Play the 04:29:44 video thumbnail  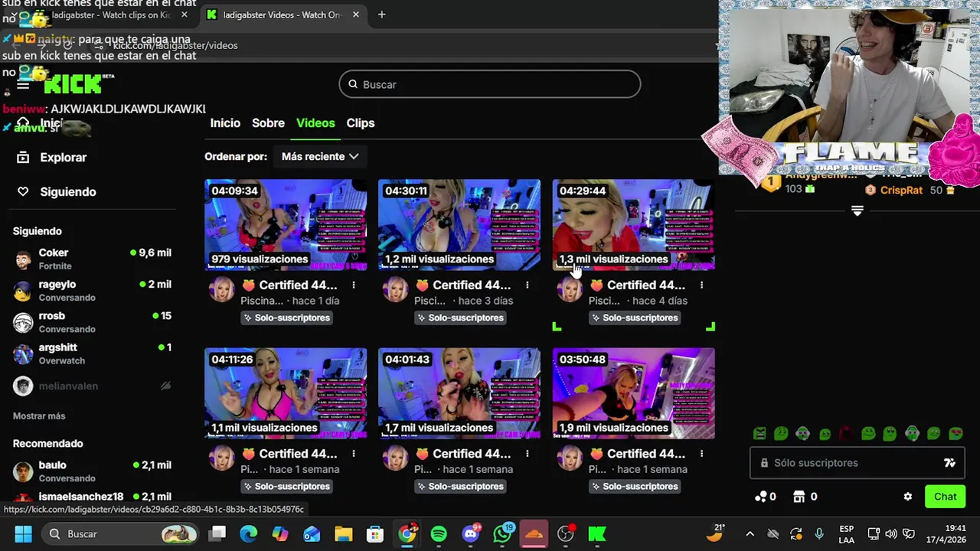pos(634,225)
